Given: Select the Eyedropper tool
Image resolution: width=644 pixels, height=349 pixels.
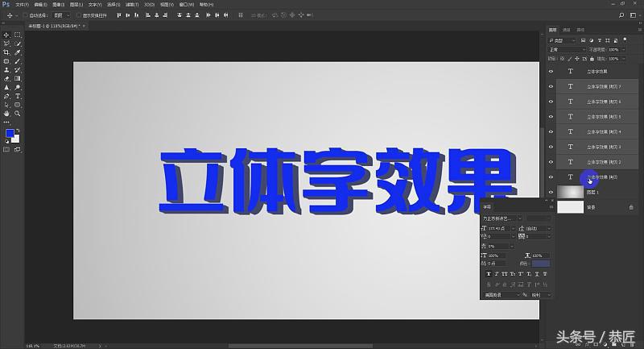Looking at the screenshot, I should click(x=18, y=52).
